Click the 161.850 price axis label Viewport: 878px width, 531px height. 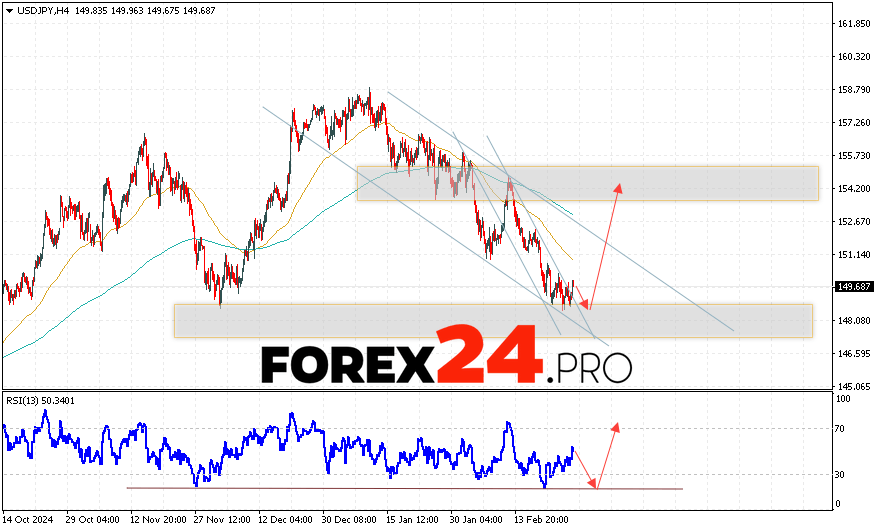click(x=852, y=24)
